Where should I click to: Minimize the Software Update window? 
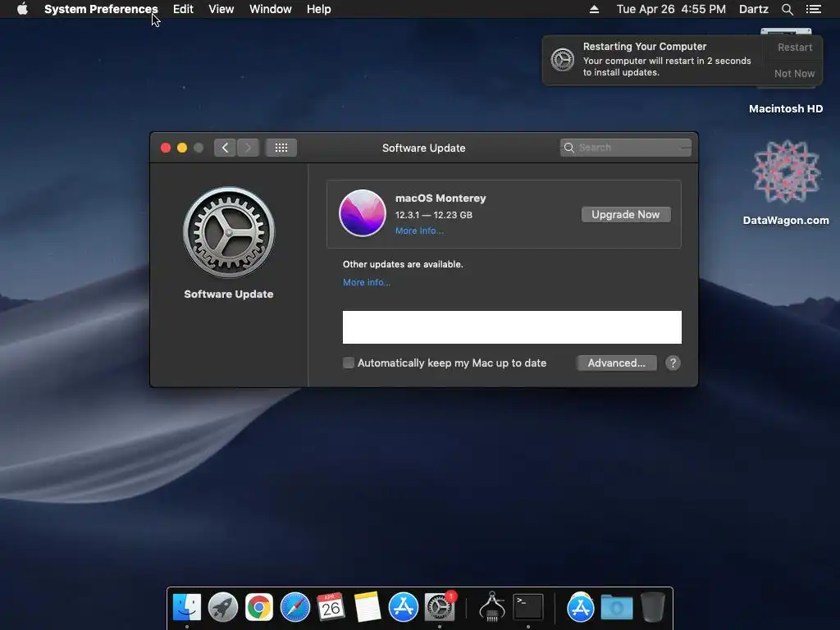182,148
